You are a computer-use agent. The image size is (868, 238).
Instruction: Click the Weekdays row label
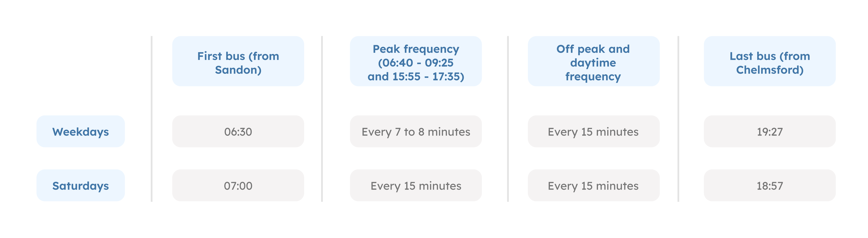pos(81,132)
